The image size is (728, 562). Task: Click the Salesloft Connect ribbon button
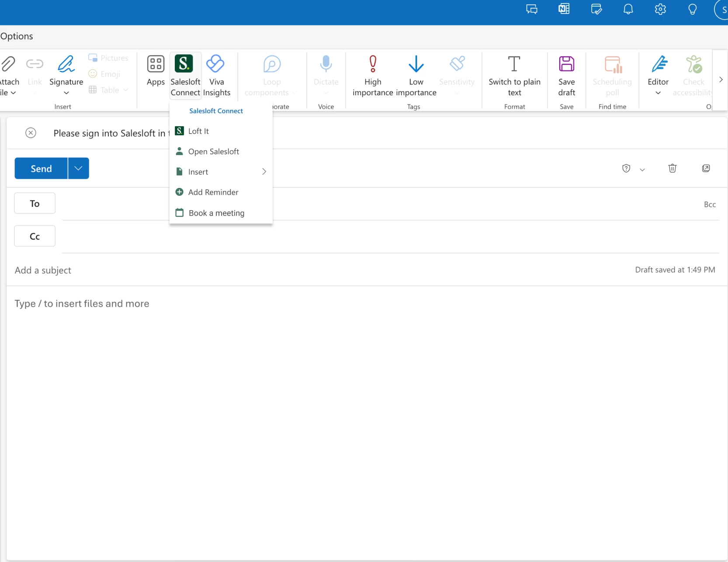tap(185, 75)
